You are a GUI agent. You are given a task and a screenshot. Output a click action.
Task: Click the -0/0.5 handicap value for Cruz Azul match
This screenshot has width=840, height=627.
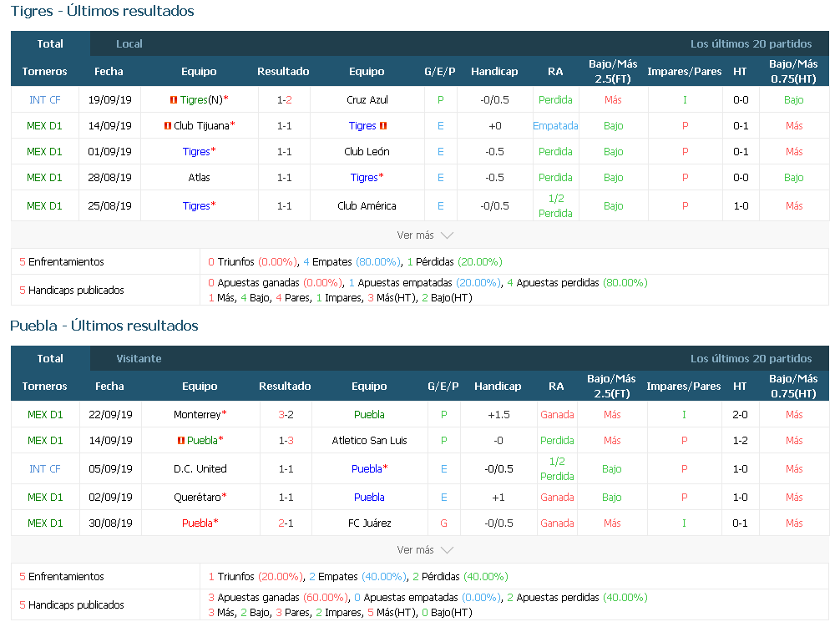(494, 99)
